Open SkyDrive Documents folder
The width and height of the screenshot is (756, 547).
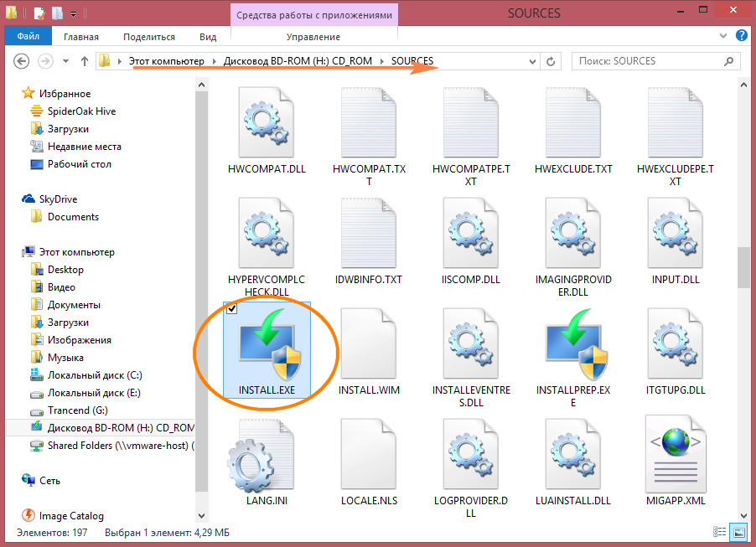pyautogui.click(x=65, y=217)
